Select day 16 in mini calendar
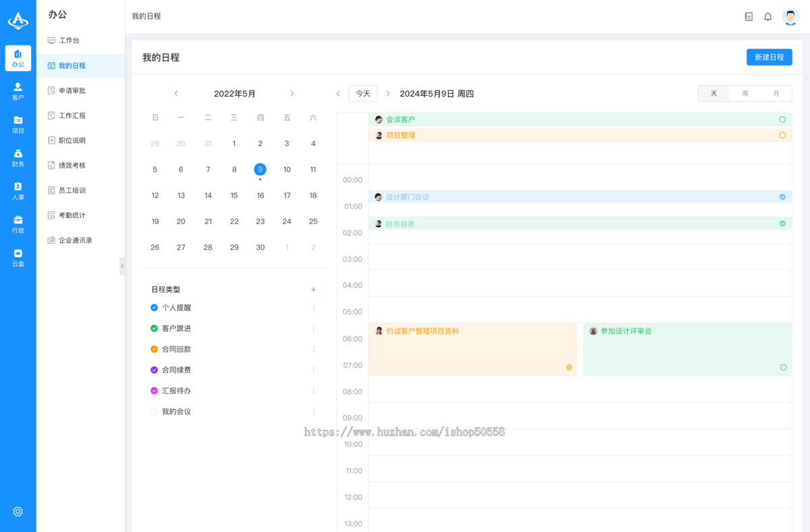This screenshot has height=532, width=810. point(261,196)
